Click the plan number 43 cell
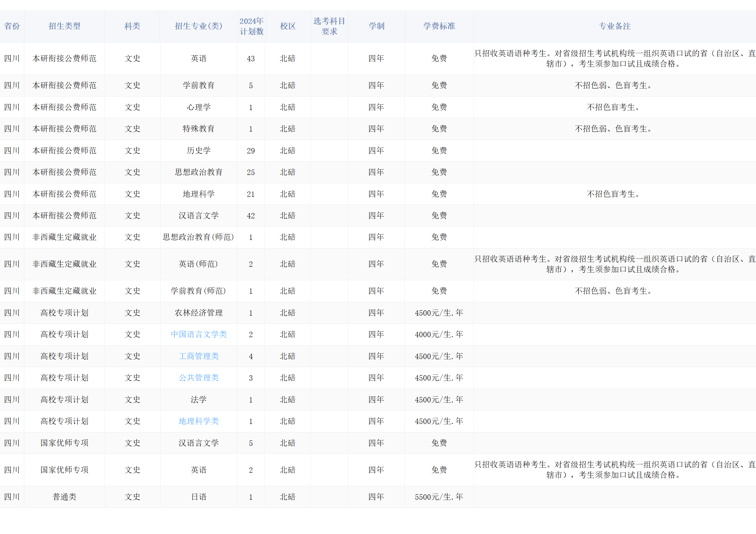756x534 pixels. pyautogui.click(x=251, y=59)
